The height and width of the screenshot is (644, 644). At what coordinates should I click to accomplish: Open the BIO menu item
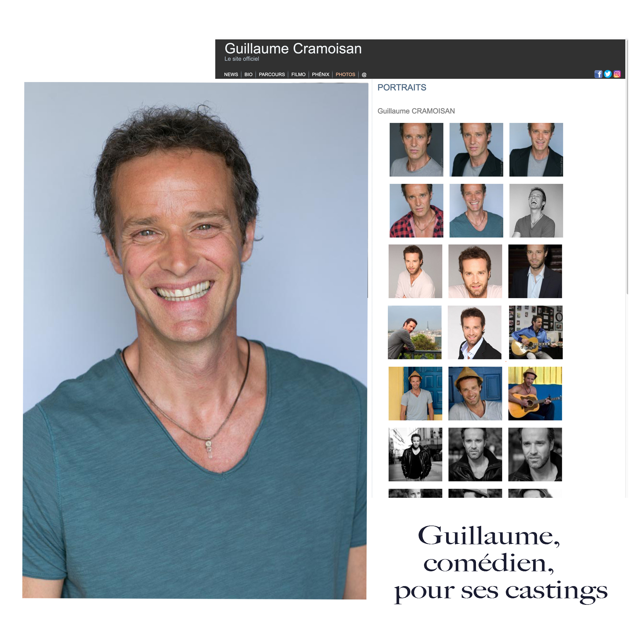pos(248,74)
